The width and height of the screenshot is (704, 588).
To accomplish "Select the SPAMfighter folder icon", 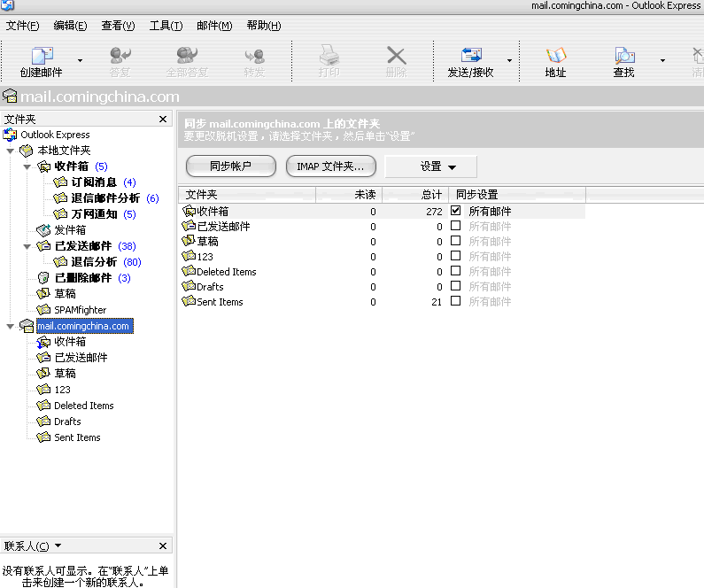I will click(x=43, y=310).
